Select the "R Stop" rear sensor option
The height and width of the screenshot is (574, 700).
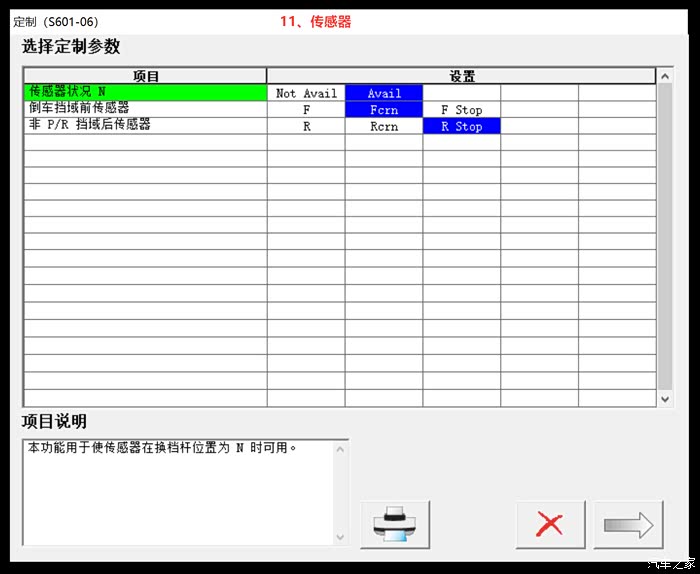click(x=461, y=127)
